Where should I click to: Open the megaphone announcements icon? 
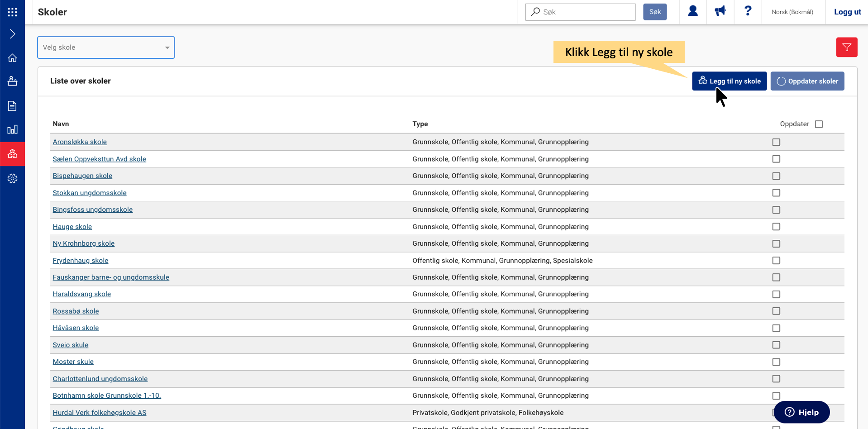coord(720,11)
